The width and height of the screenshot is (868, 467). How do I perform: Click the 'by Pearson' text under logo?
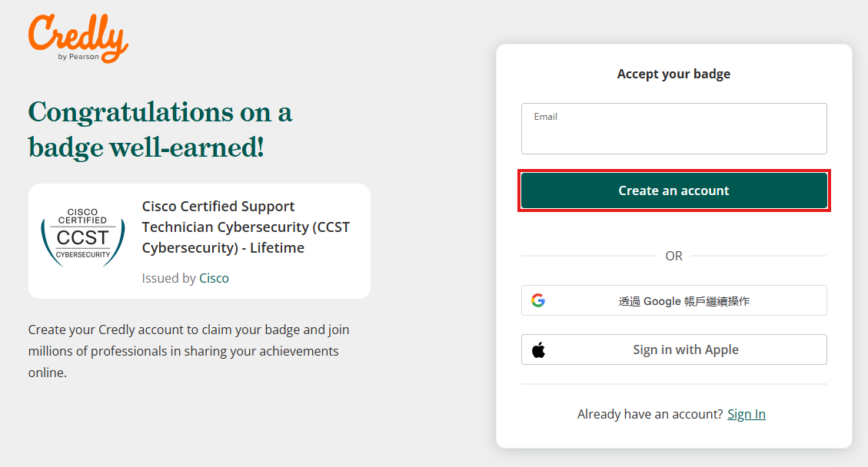78,57
